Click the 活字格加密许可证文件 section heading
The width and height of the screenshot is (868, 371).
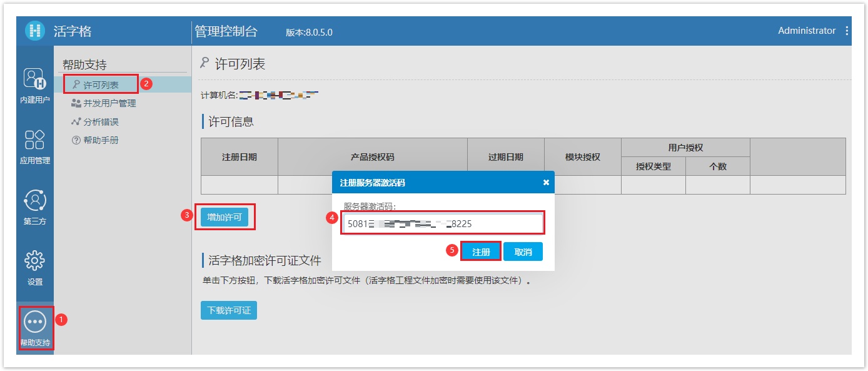tap(265, 260)
